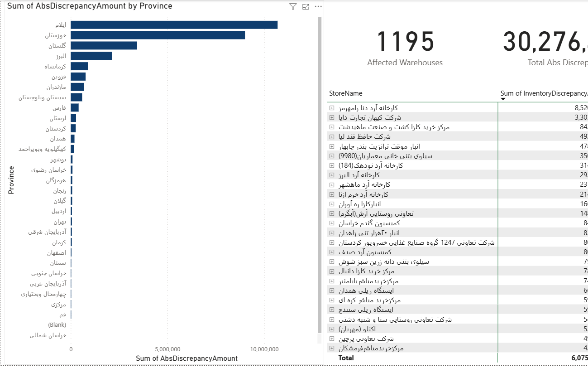This screenshot has width=588, height=368.
Task: Expand the شرکت کیهان تجارت دایا row
Action: (x=332, y=117)
